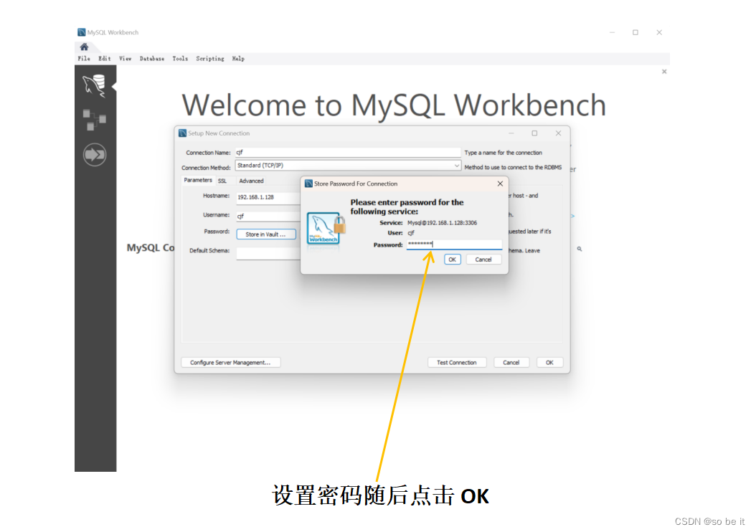Image resolution: width=756 pixels, height=532 pixels.
Task: Click the Welcome to MySQL Workbench heading
Action: coord(394,105)
